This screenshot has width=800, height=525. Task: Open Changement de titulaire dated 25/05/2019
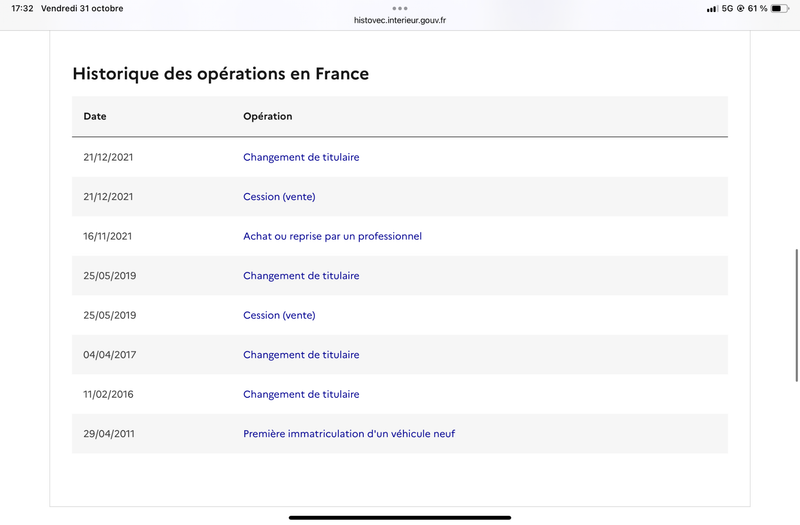(301, 276)
